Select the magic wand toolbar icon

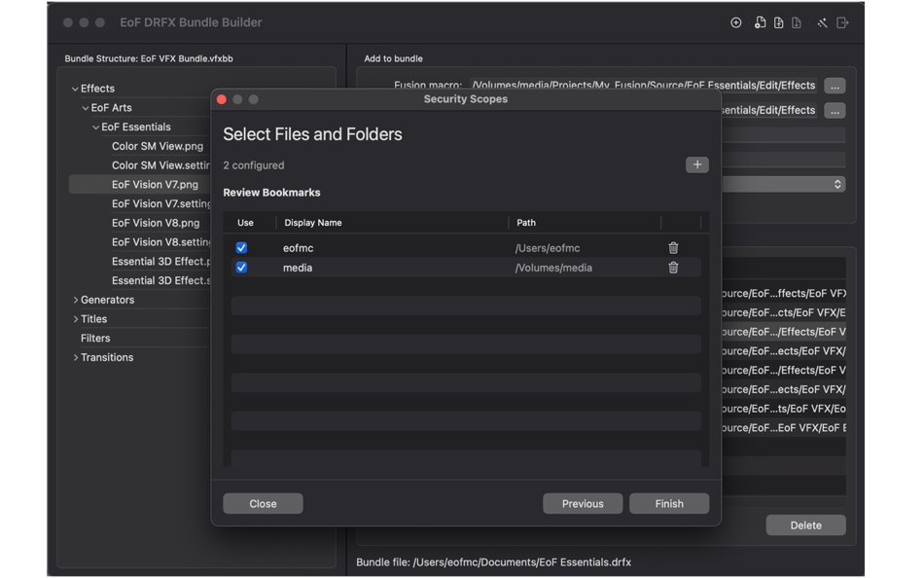(x=821, y=22)
